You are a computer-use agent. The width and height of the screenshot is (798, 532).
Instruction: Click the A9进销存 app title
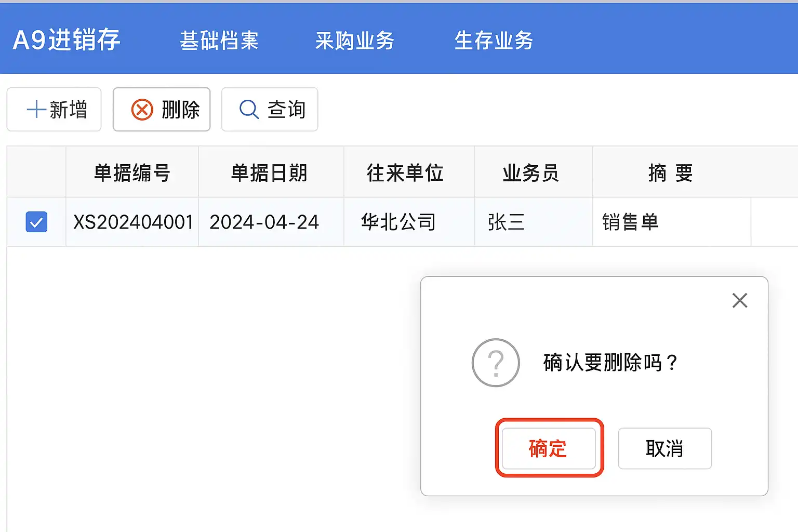pyautogui.click(x=66, y=40)
